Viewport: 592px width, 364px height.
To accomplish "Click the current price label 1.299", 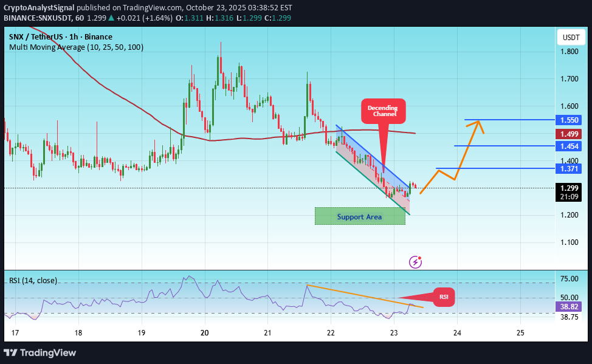I will pos(568,188).
